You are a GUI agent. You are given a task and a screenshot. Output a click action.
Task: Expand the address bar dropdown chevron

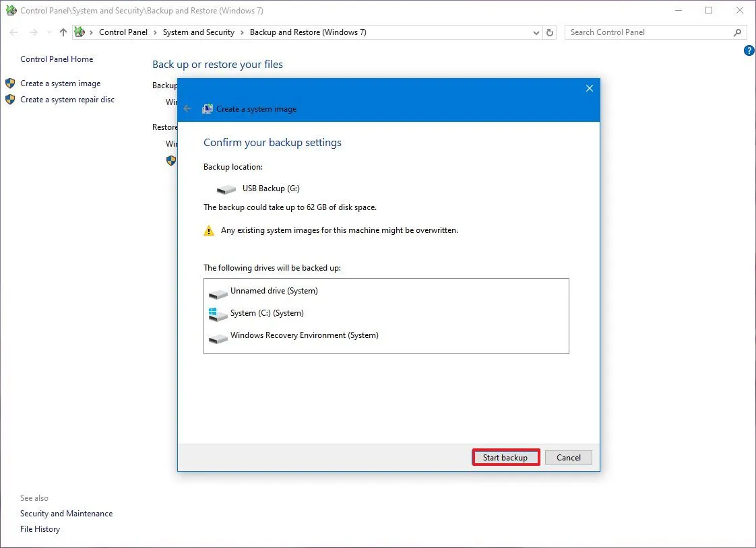(x=536, y=32)
